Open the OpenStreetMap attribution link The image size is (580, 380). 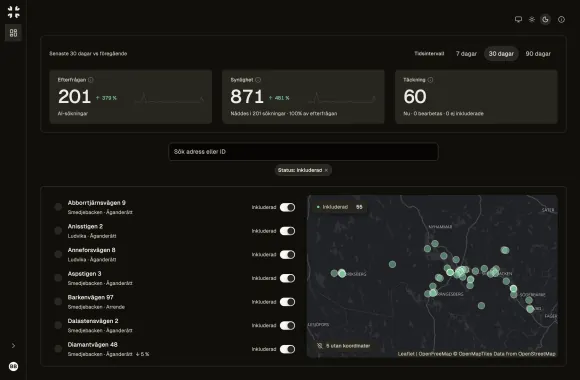point(537,354)
